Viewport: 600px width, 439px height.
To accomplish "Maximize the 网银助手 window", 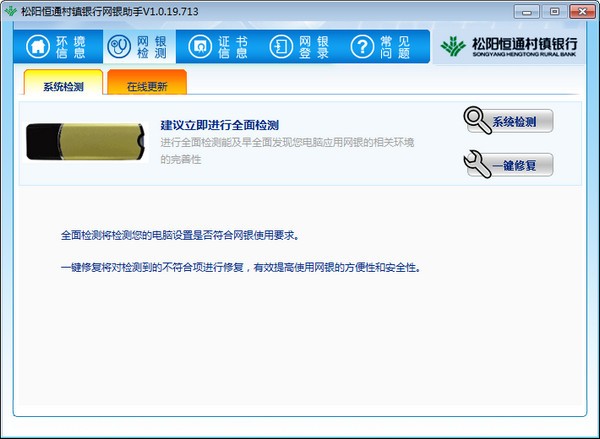I will point(554,11).
